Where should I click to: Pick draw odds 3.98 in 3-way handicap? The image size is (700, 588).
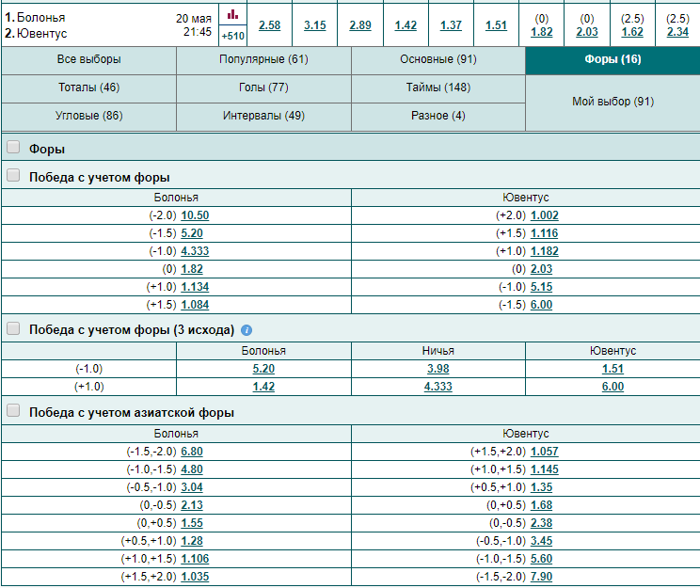click(437, 369)
